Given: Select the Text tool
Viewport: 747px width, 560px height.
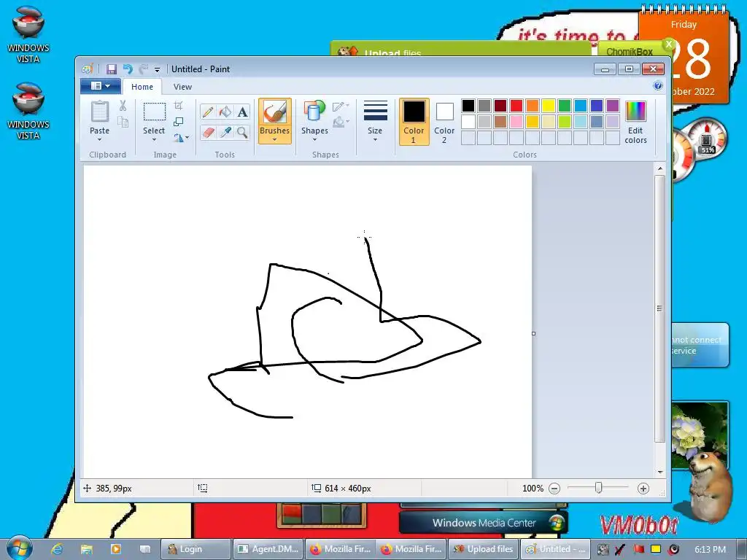Looking at the screenshot, I should pos(242,112).
